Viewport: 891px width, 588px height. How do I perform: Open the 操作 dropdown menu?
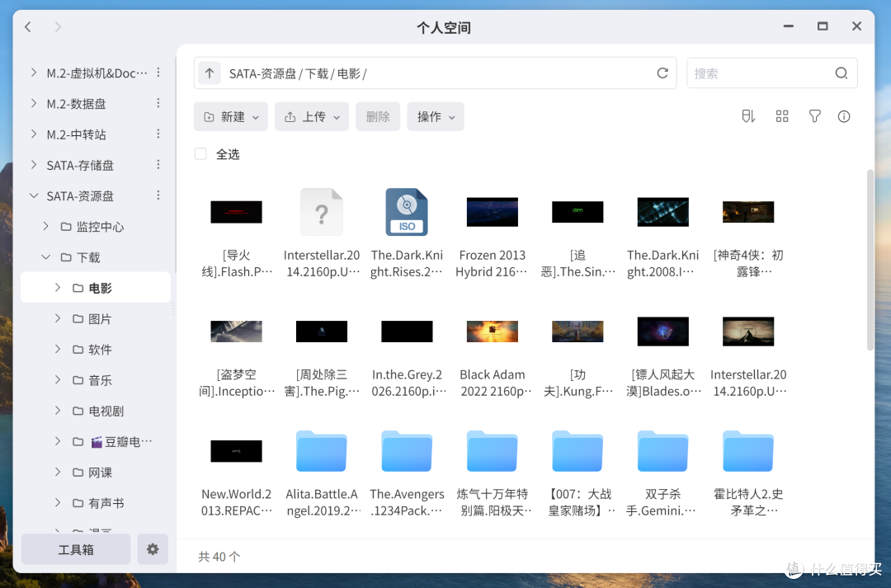click(x=436, y=116)
